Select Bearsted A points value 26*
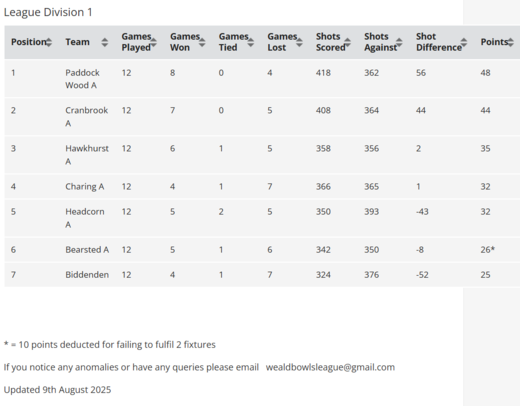 (488, 250)
